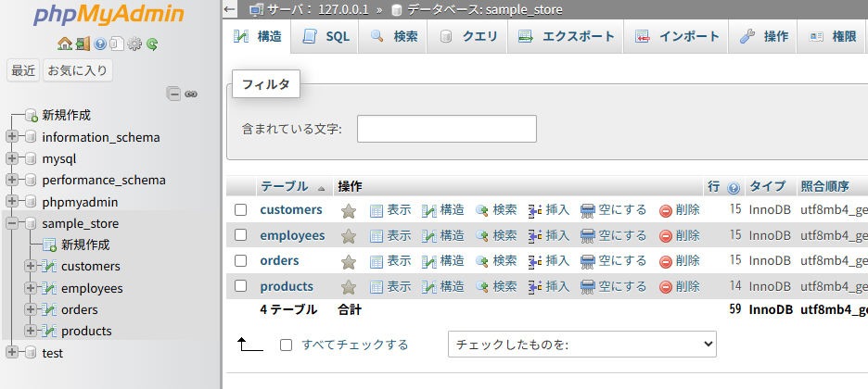
Task: Collapse the sample_store database tree
Action: (12, 223)
